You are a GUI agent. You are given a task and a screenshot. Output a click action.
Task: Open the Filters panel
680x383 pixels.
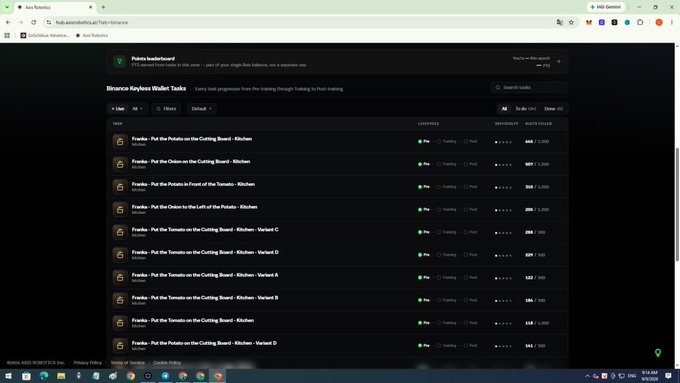click(x=167, y=109)
